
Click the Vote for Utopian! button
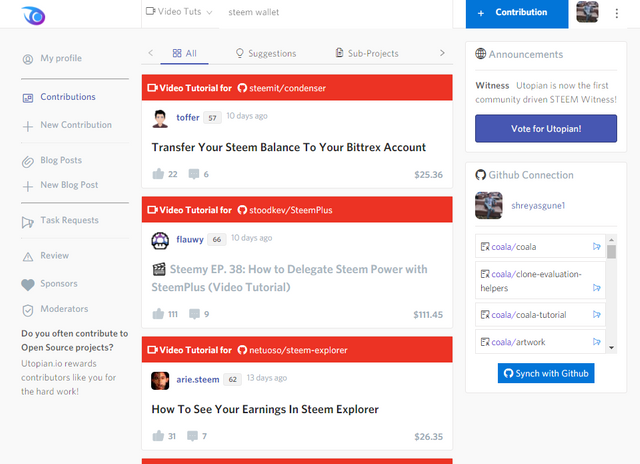coord(546,129)
